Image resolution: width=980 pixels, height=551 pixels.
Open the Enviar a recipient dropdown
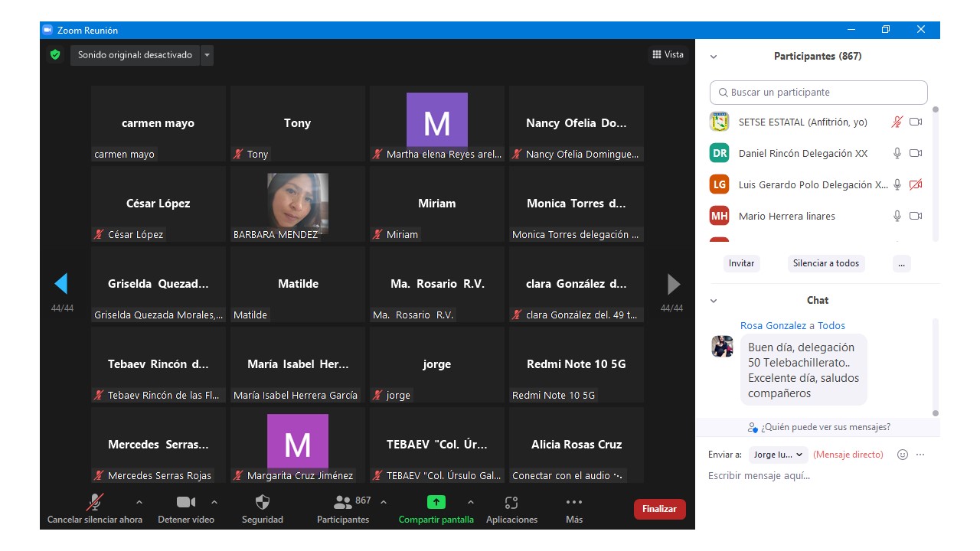click(x=778, y=455)
